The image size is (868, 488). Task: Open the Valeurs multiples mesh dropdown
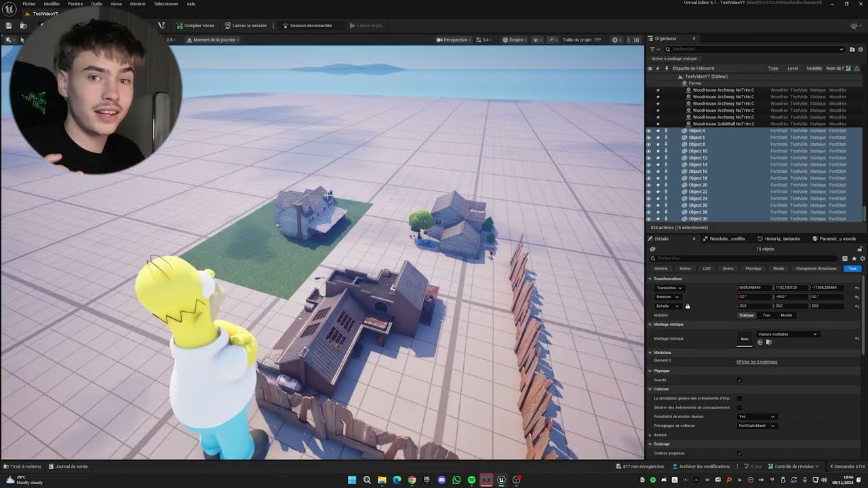tap(787, 334)
